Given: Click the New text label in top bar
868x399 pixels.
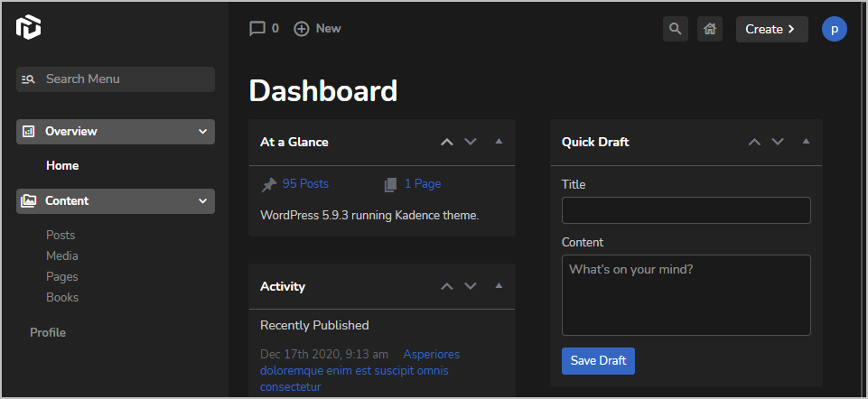Looking at the screenshot, I should click(x=328, y=29).
